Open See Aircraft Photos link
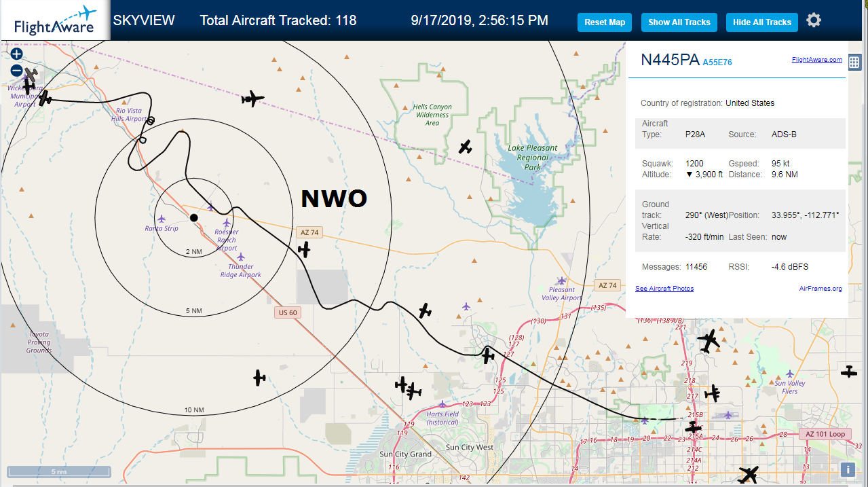The height and width of the screenshot is (487, 868). [x=664, y=289]
